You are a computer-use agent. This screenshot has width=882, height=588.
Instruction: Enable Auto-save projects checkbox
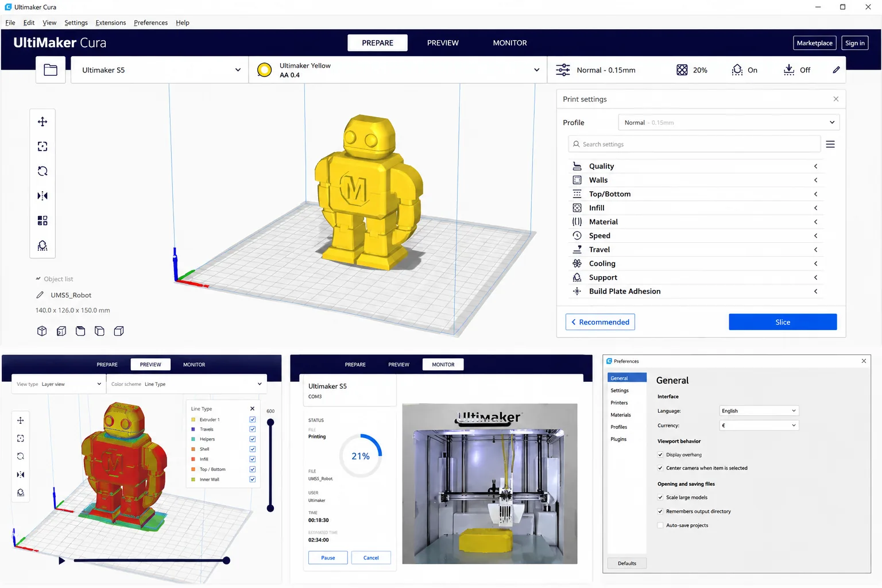(660, 525)
